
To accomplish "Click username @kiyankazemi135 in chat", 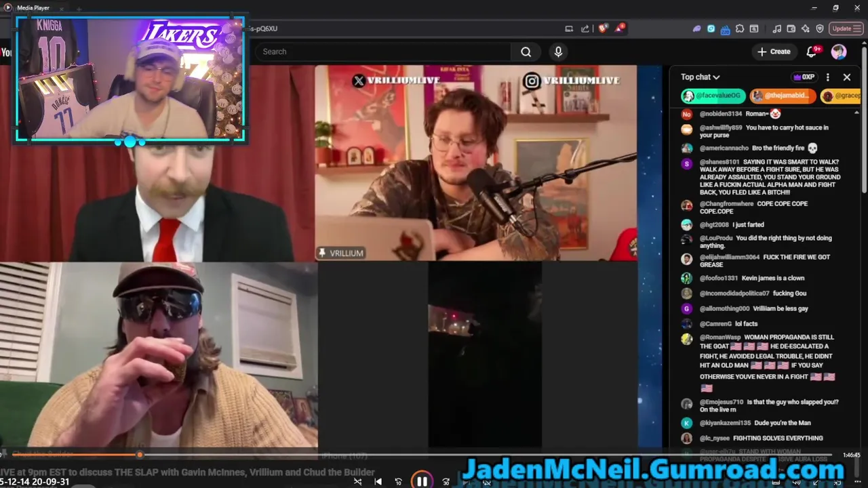I will pos(725,423).
